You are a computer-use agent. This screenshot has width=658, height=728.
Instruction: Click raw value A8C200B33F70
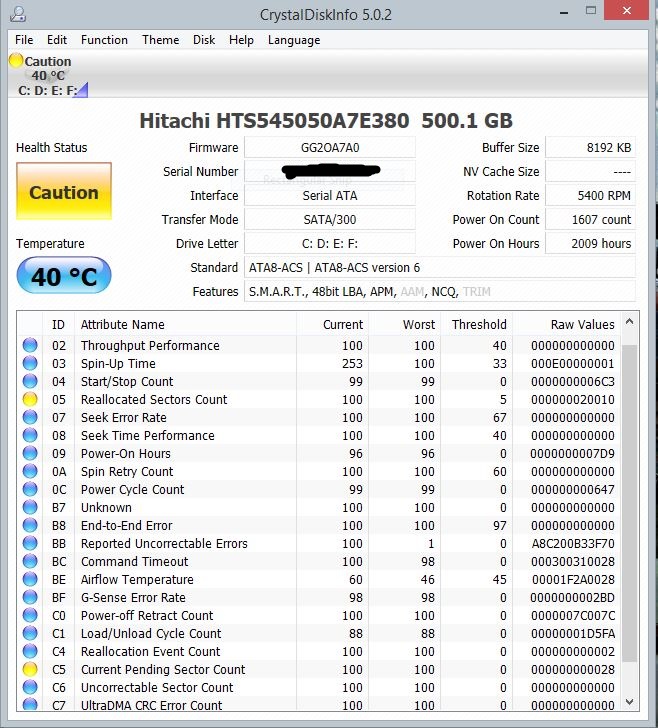click(573, 543)
